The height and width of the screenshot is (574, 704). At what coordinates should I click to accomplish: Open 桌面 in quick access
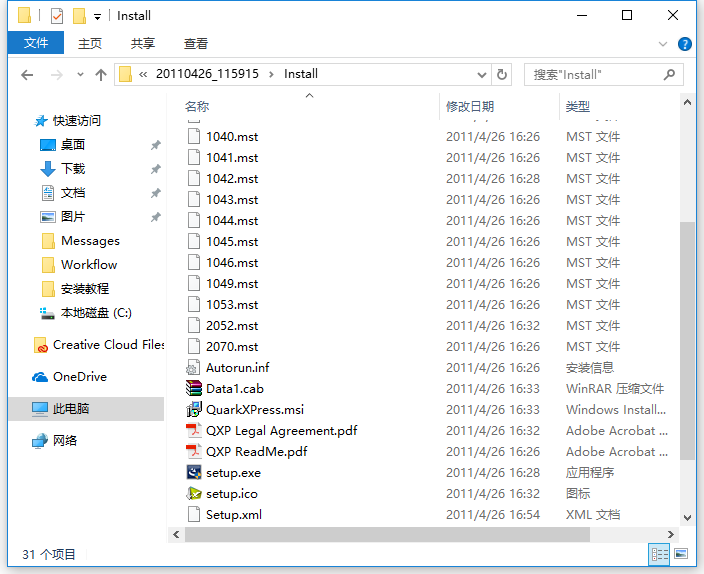[73, 145]
